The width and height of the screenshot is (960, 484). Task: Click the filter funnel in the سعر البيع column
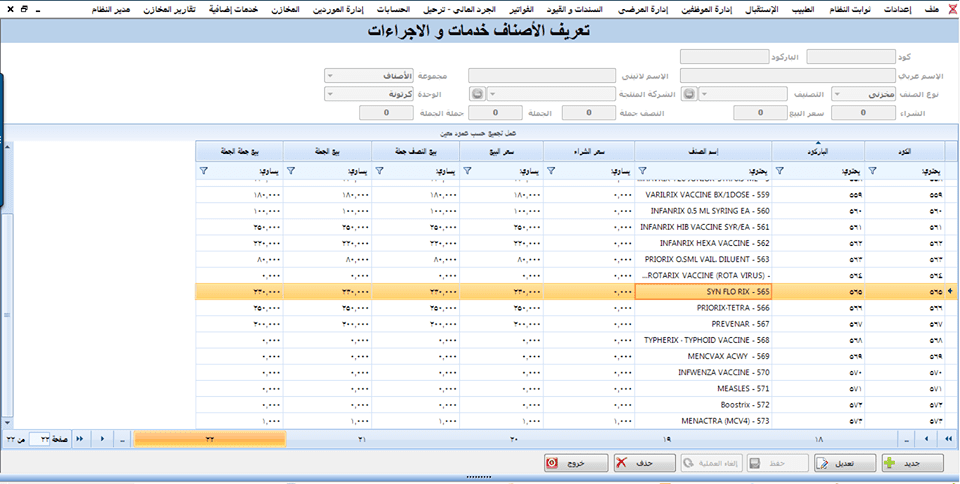tap(466, 171)
